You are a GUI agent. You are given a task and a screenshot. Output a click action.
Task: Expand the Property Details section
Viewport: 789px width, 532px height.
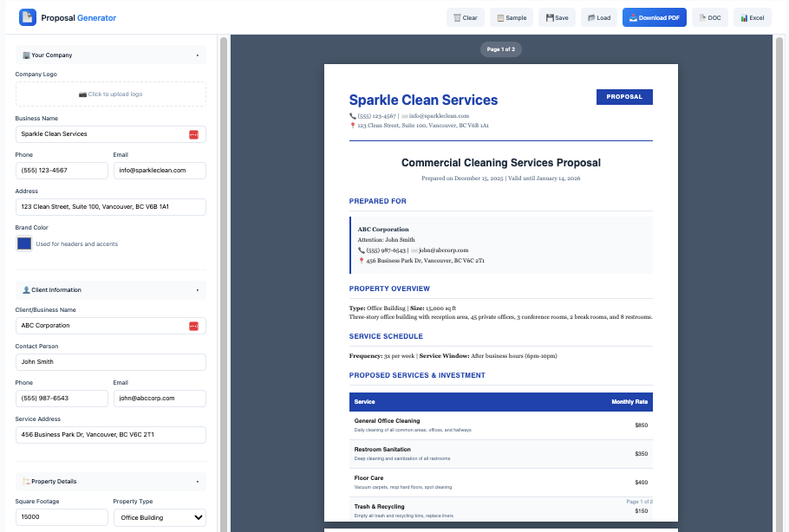198,481
